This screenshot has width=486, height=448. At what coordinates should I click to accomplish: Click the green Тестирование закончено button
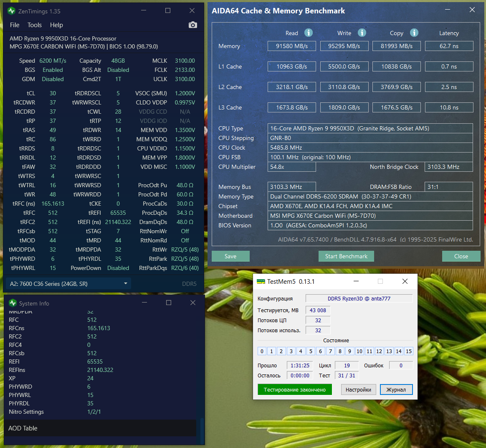(x=295, y=389)
